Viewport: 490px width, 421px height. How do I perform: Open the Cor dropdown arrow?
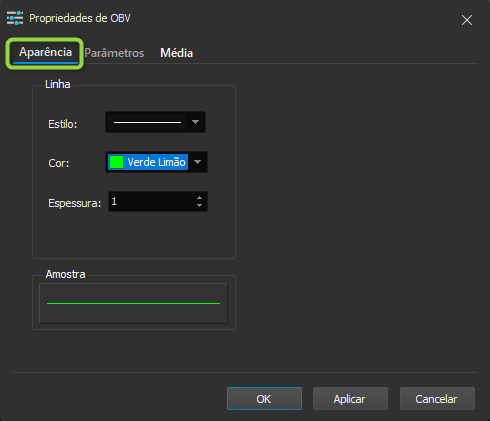click(x=197, y=162)
